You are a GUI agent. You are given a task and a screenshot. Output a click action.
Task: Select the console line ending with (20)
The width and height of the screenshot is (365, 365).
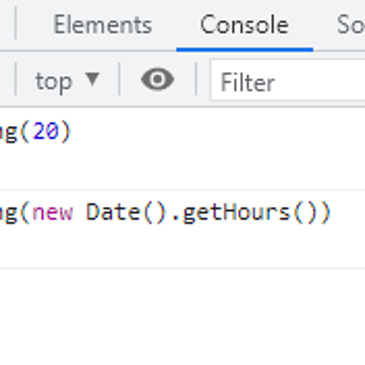[x=182, y=131]
